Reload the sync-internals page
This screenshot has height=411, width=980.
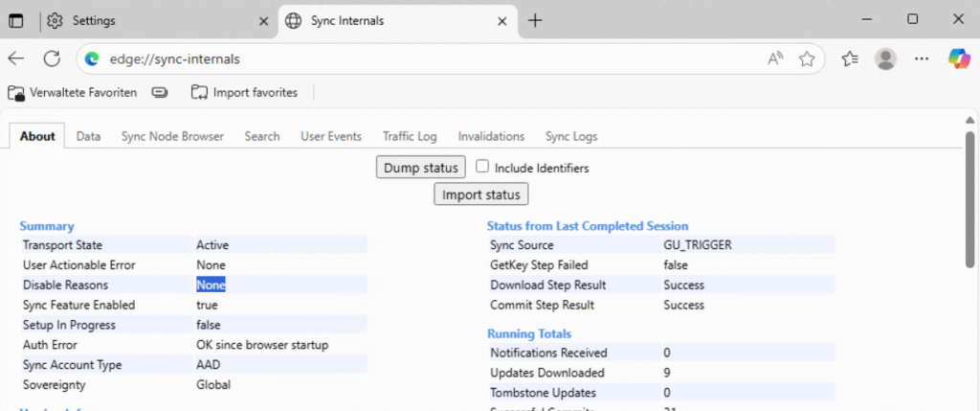pos(52,58)
